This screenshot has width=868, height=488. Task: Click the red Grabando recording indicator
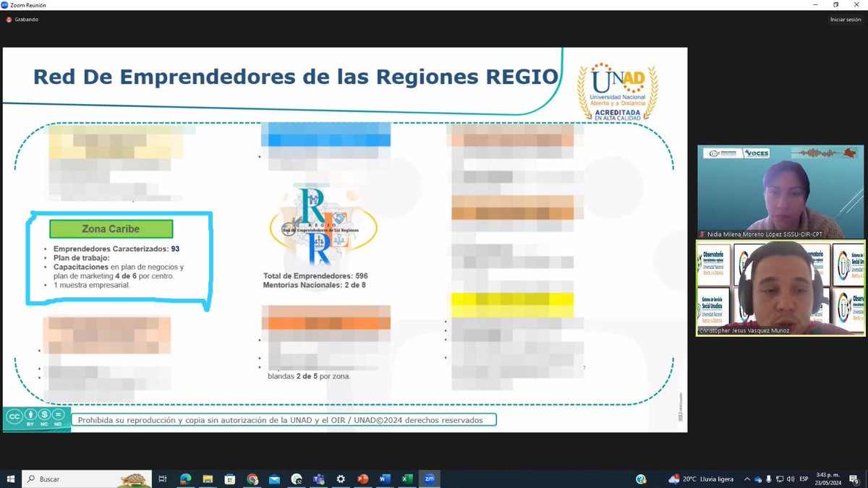[x=22, y=20]
